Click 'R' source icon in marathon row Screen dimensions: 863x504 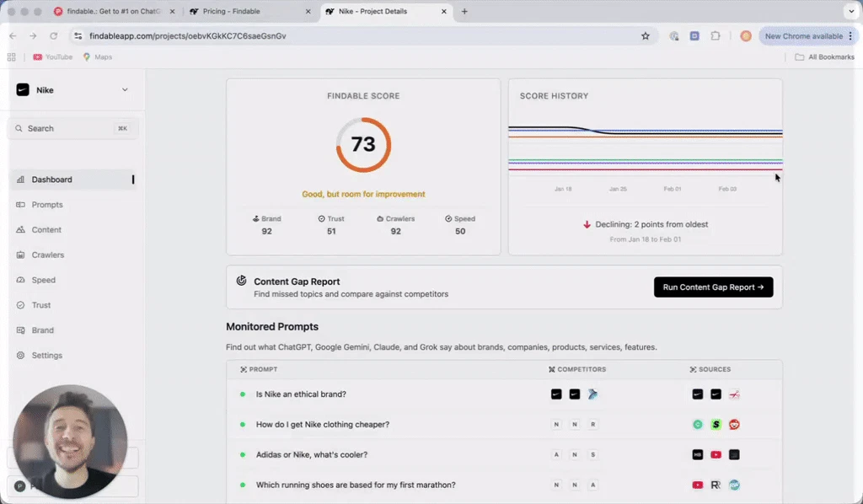click(x=716, y=485)
